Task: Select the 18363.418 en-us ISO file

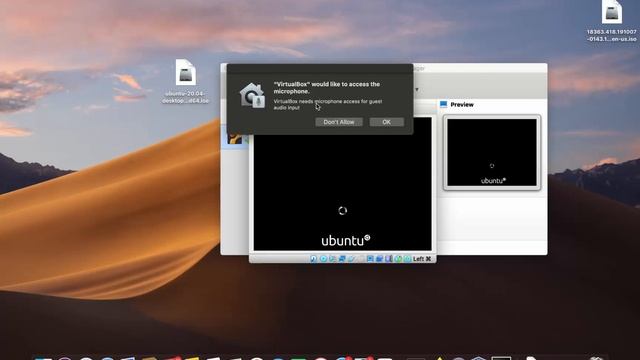Action: click(611, 20)
